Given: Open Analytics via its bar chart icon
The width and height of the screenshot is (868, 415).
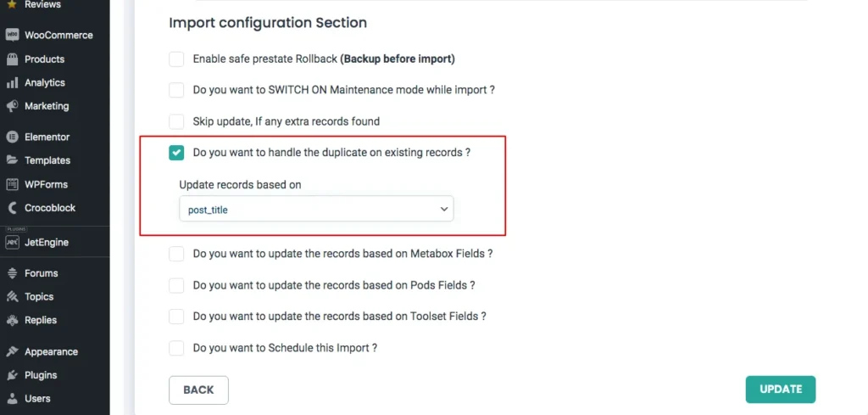Looking at the screenshot, I should tap(12, 83).
